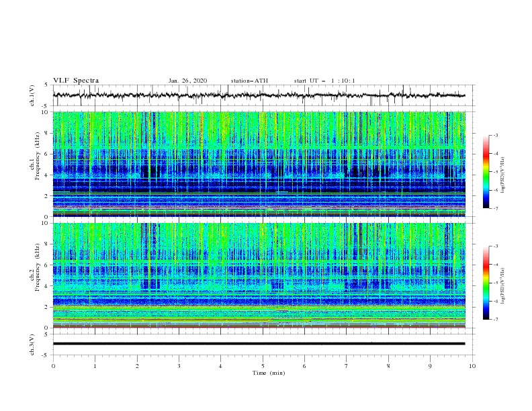Click the "5" minute tick on time axis

coord(263,366)
